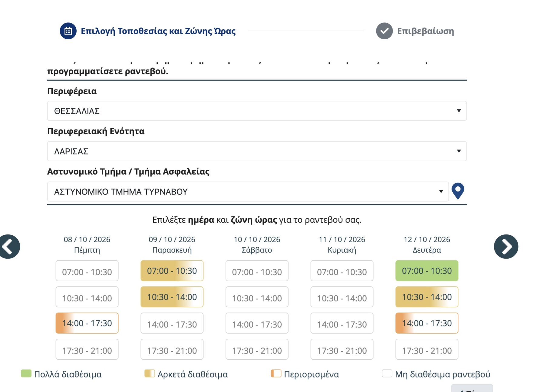The width and height of the screenshot is (545, 392).
Task: Select Monday 12/10 green slot 07:00 - 10:30
Action: point(427,271)
